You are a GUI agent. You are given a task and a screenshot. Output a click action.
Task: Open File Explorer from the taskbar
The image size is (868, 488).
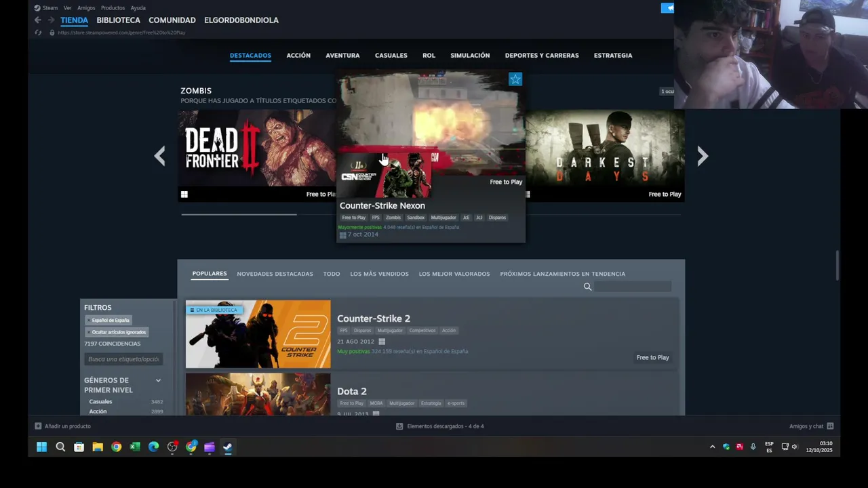[x=98, y=447]
